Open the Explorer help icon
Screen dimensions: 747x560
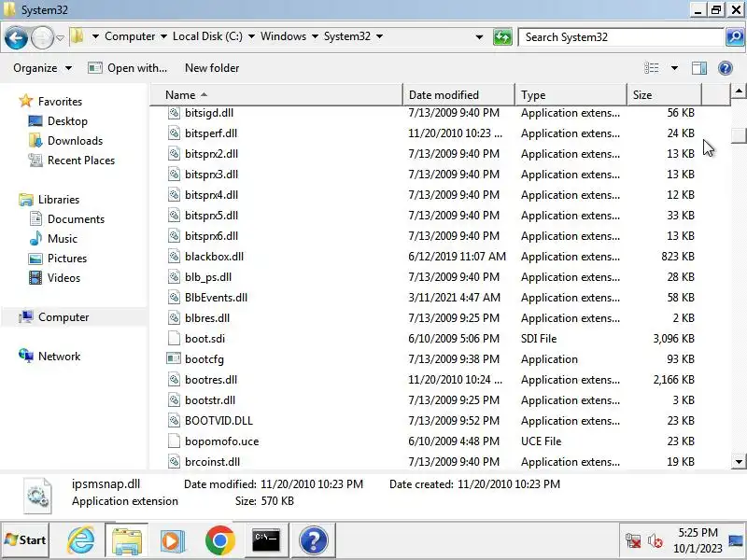click(x=726, y=68)
